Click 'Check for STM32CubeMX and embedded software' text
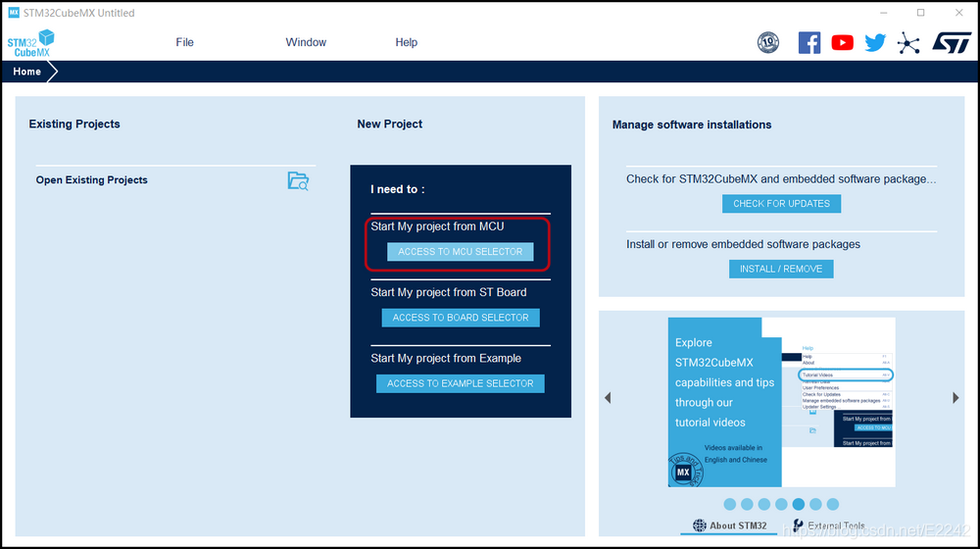This screenshot has height=549, width=980. 781,178
